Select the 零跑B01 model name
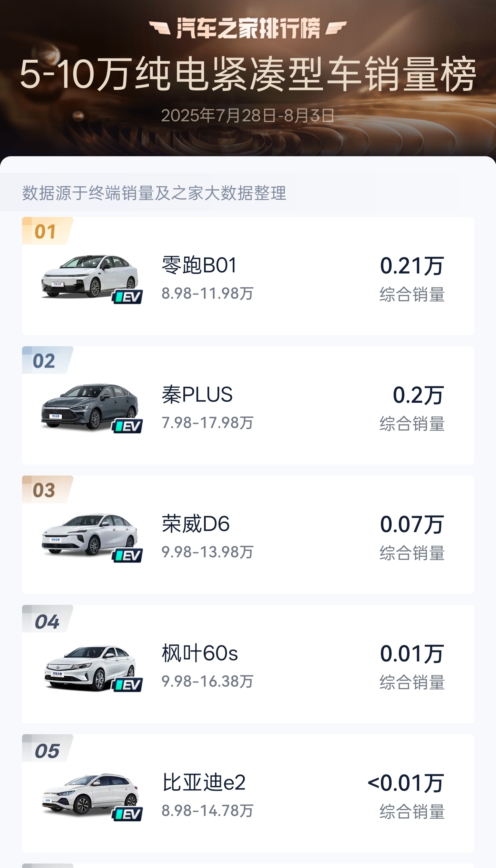This screenshot has width=496, height=868. tap(200, 265)
